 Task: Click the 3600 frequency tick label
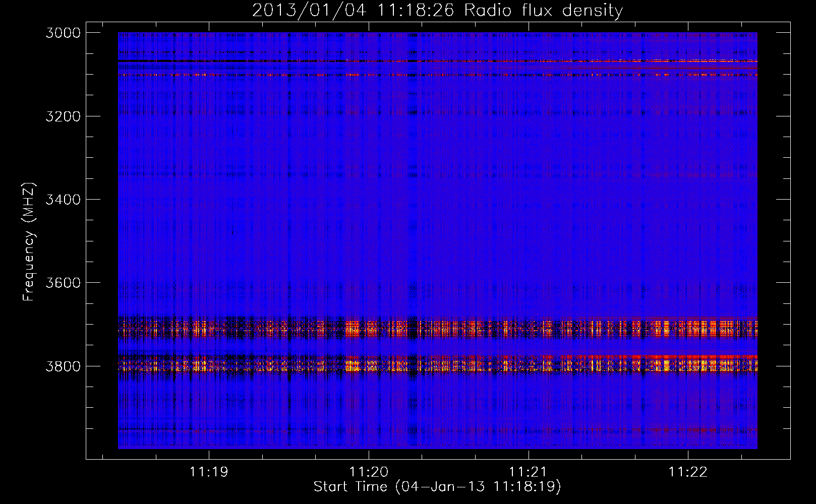click(x=63, y=283)
